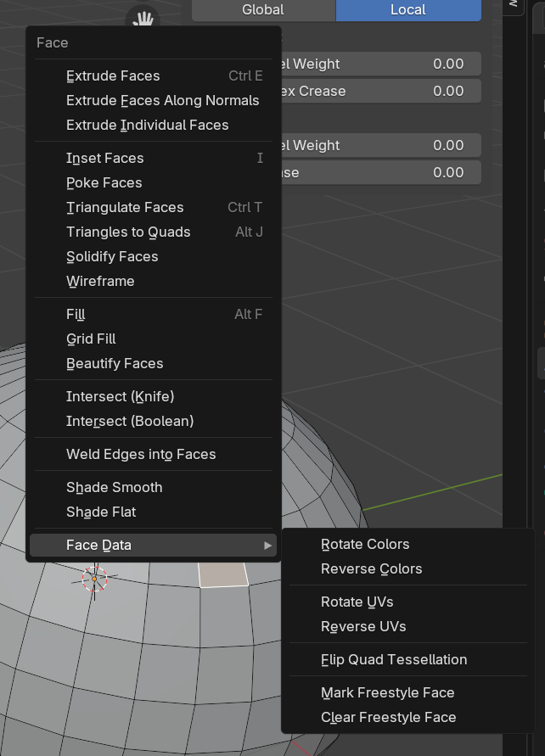Click the second Bevel Weight 0.00 field
The image size is (545, 756).
pos(381,145)
